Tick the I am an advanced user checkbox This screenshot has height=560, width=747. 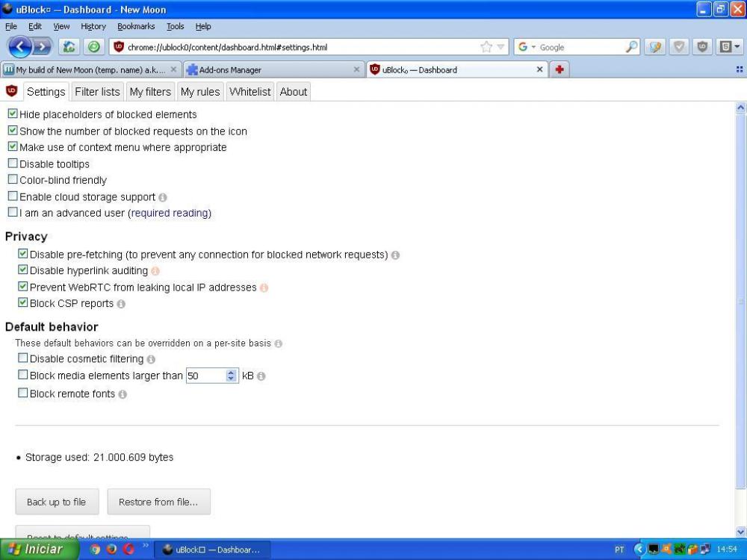coord(13,213)
